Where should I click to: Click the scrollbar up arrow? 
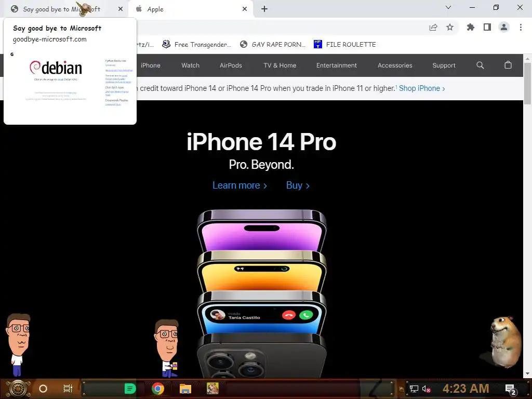click(x=527, y=58)
